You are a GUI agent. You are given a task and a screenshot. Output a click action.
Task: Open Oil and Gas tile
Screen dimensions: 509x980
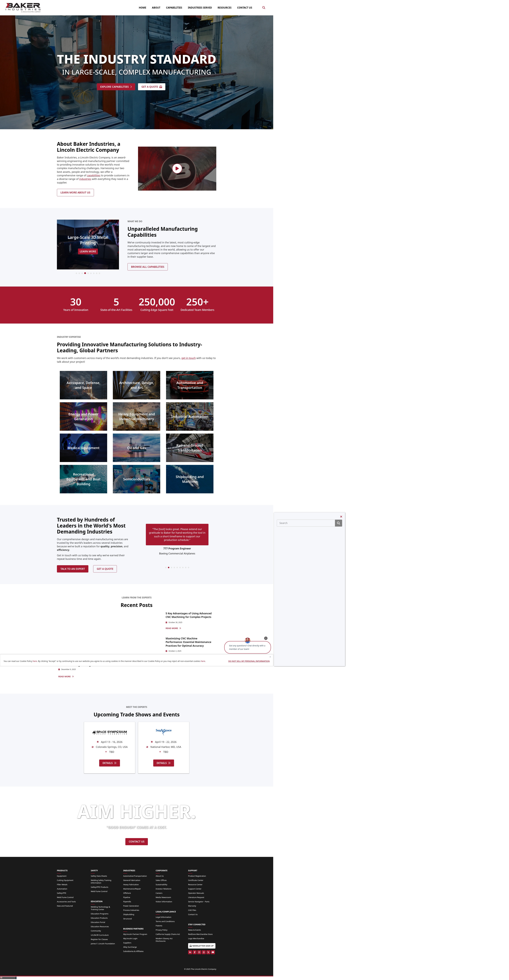click(x=137, y=448)
